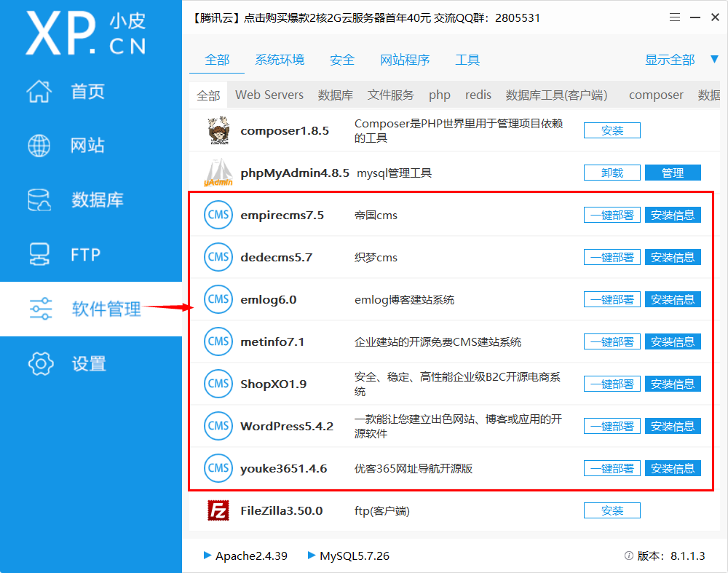Select the 全部 sub-tab
The height and width of the screenshot is (573, 728).
click(x=208, y=95)
